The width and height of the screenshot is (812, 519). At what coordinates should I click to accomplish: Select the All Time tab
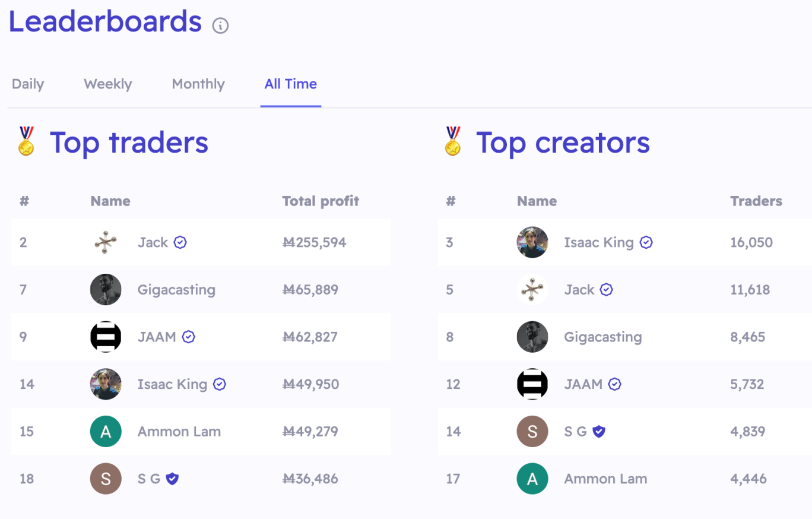(x=291, y=84)
